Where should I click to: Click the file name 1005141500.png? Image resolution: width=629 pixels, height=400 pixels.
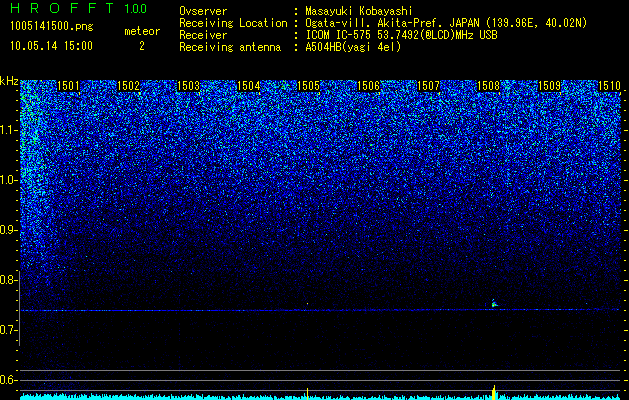[52, 27]
